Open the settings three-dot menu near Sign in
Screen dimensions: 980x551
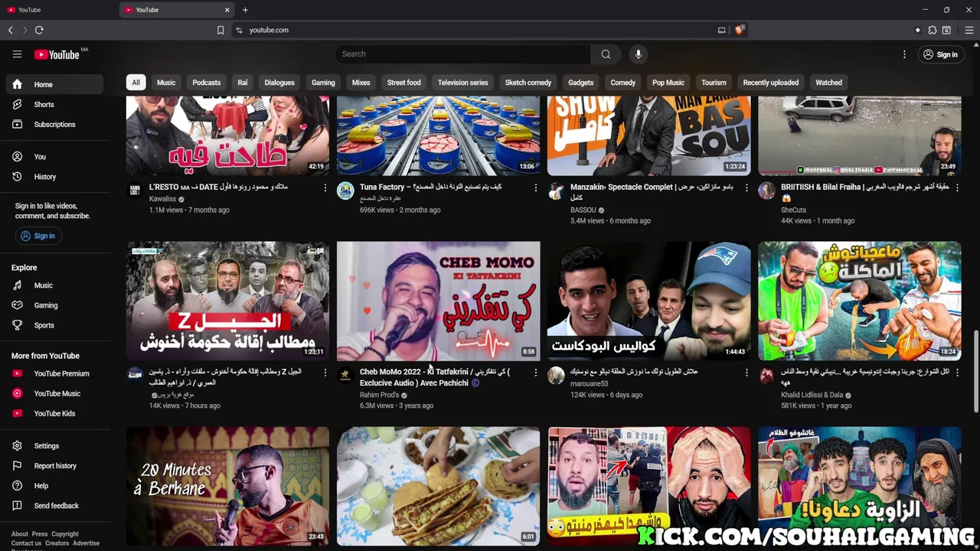coord(904,54)
